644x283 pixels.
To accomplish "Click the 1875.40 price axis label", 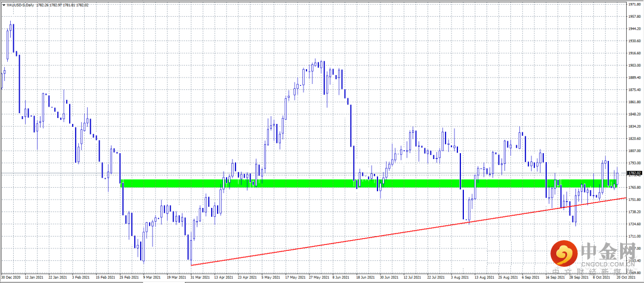I will tap(635, 90).
